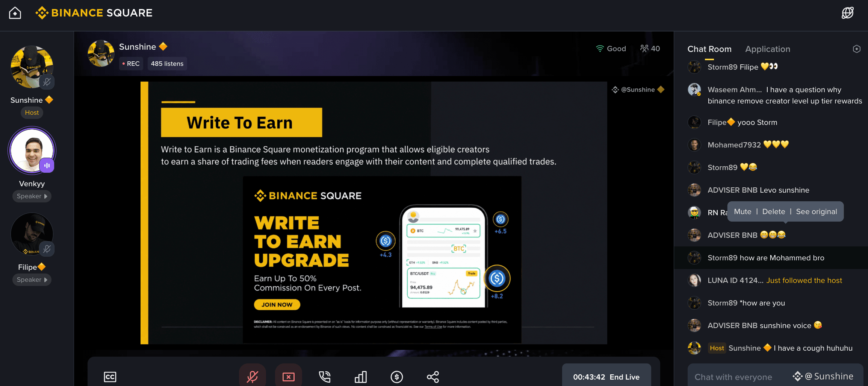Click Sunshine's muted microphone badge

[x=47, y=82]
